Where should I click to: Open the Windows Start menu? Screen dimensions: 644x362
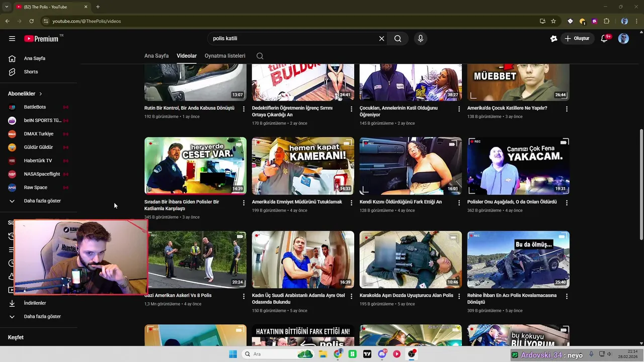tap(232, 354)
